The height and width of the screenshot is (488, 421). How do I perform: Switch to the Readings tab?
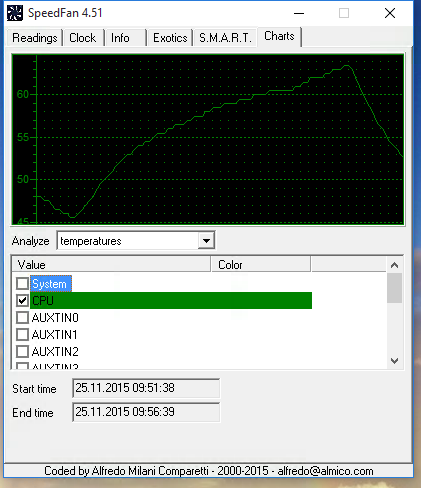pyautogui.click(x=35, y=38)
